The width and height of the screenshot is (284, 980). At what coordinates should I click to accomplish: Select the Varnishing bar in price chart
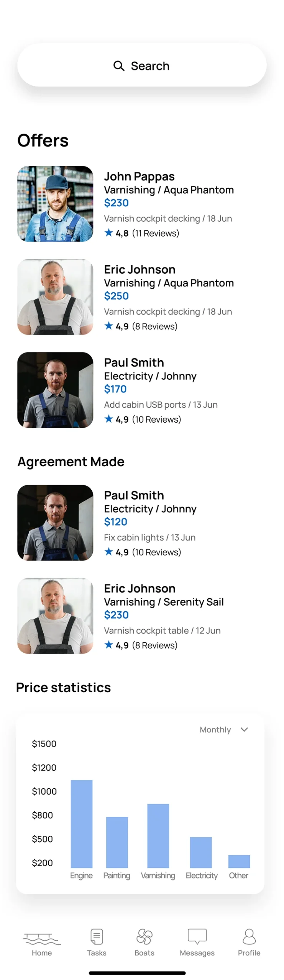pos(158,836)
